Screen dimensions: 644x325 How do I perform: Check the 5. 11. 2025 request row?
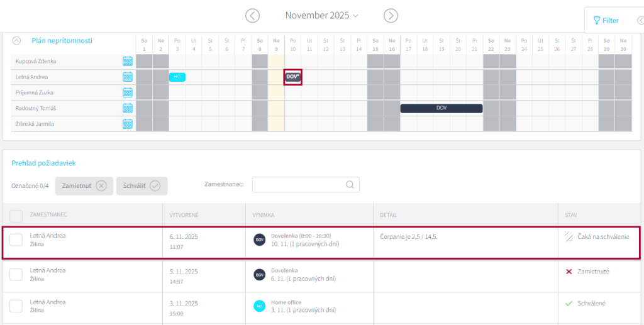(x=16, y=275)
